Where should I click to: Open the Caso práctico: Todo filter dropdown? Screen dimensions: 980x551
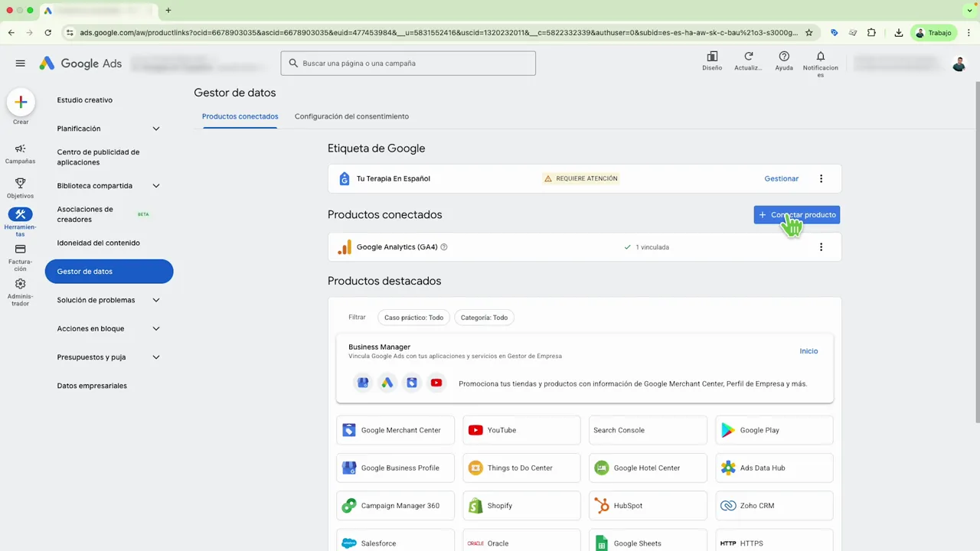[413, 317]
